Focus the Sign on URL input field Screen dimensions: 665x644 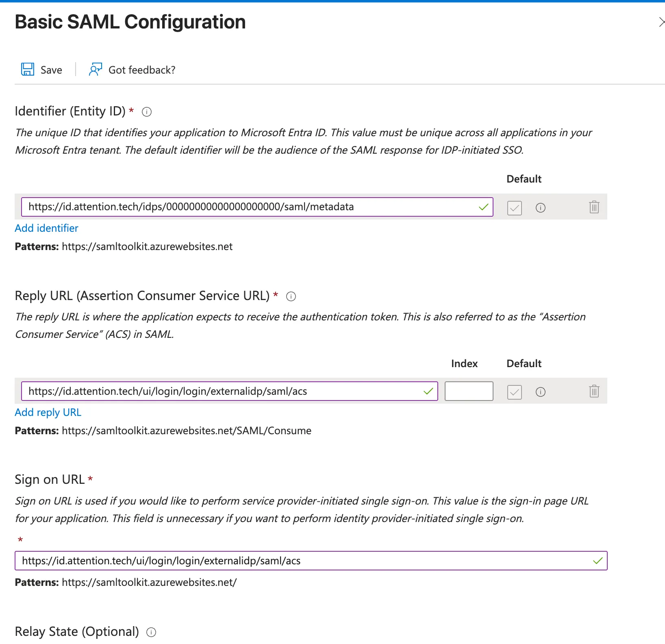click(285, 561)
